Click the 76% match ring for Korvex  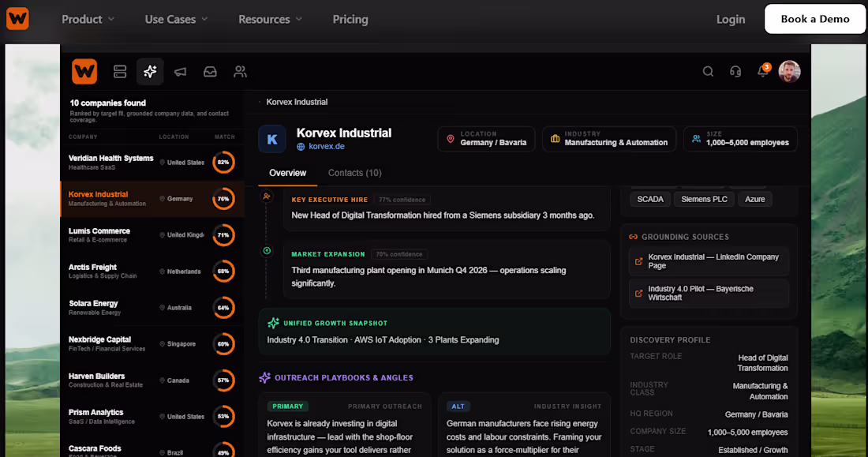(x=223, y=199)
